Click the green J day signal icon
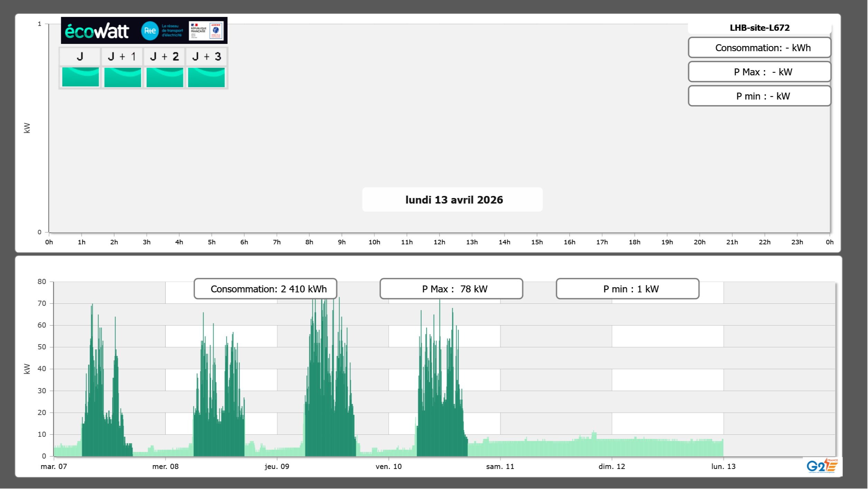 point(81,77)
